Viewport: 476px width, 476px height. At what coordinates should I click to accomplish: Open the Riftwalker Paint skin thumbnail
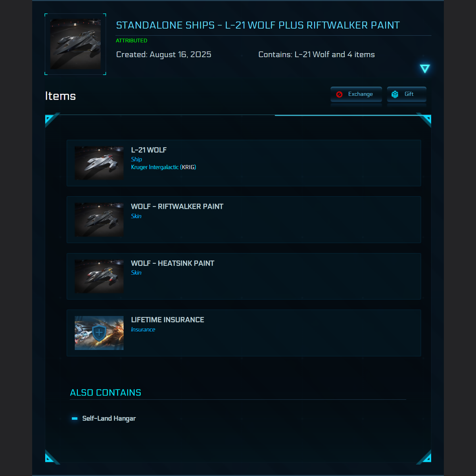pos(99,220)
